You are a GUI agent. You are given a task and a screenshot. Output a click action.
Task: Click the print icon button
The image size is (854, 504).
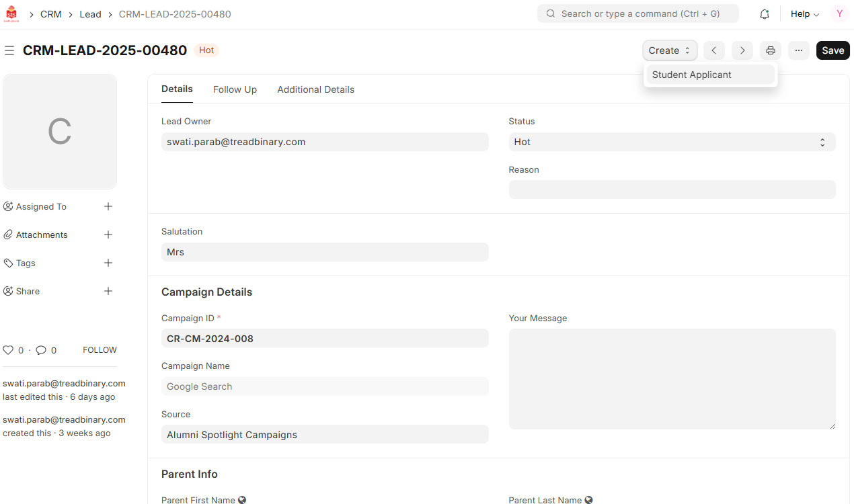pos(771,50)
